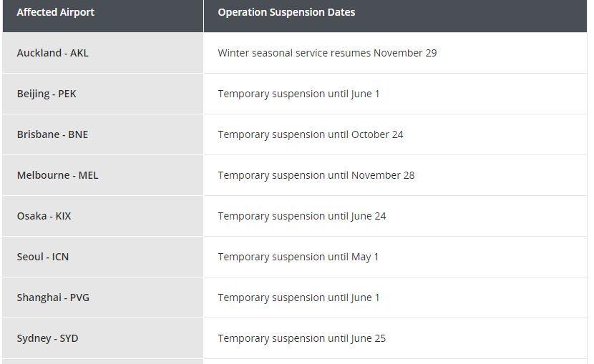Click the Operation Suspension Dates header

395,16
